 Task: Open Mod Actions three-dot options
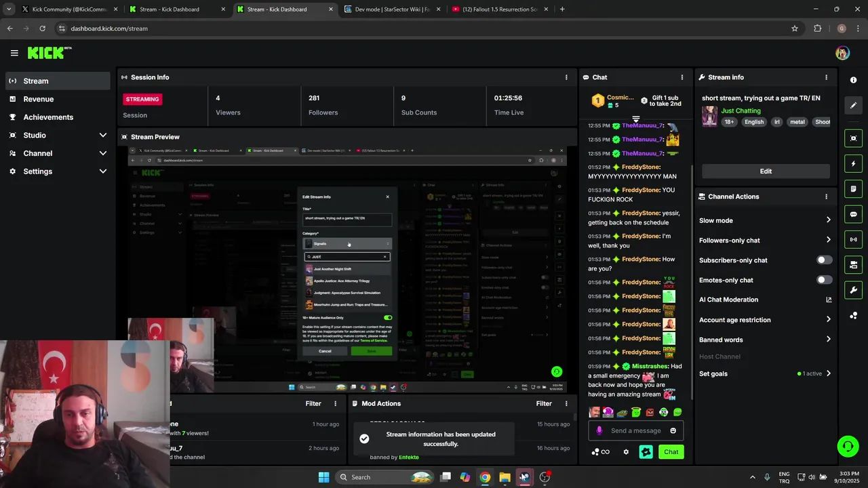566,403
